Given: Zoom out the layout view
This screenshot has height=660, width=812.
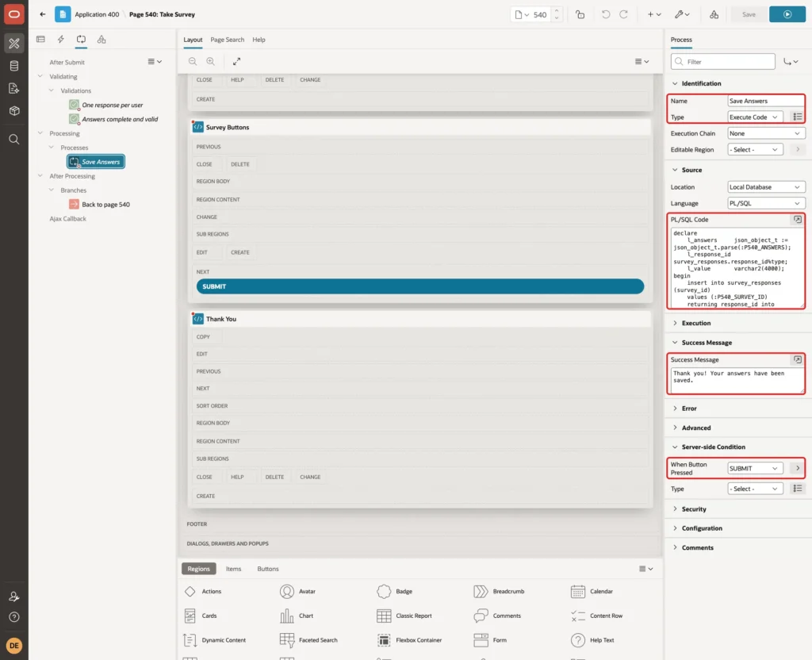Looking at the screenshot, I should [193, 61].
